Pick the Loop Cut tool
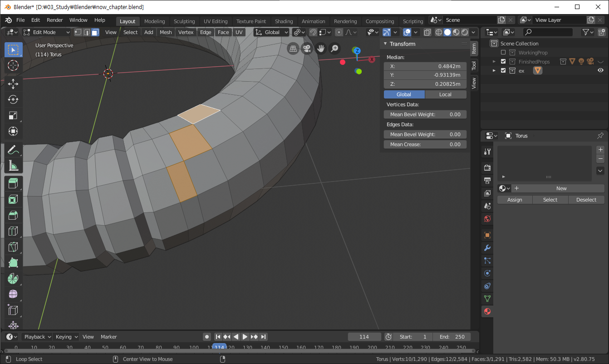This screenshot has width=609, height=364. (13, 231)
